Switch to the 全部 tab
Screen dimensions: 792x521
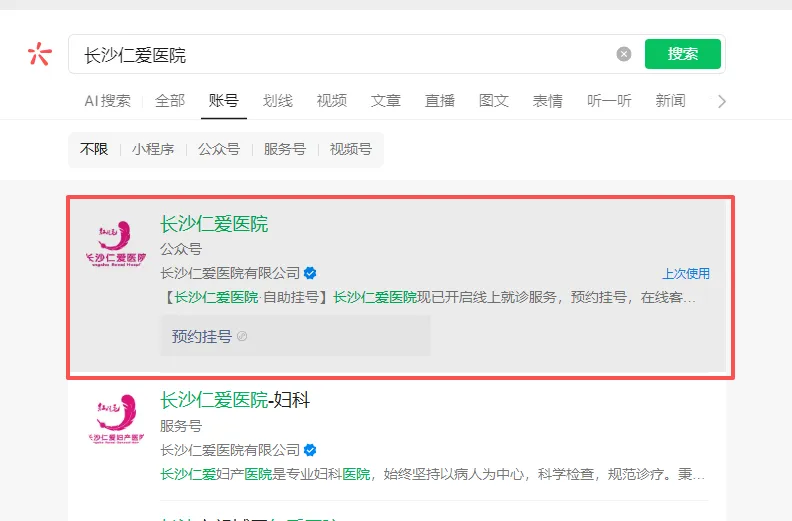point(170,101)
